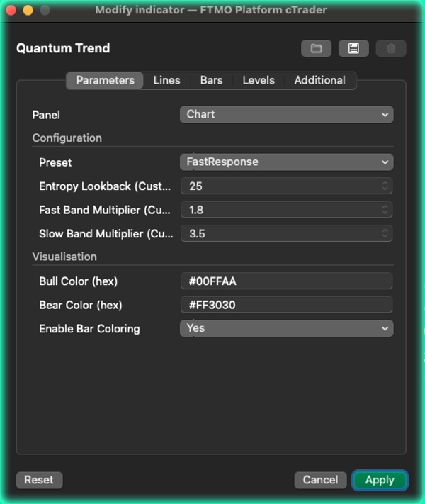Click the Entropy Lookback stepper arrows
The height and width of the screenshot is (504, 425).
(x=385, y=186)
